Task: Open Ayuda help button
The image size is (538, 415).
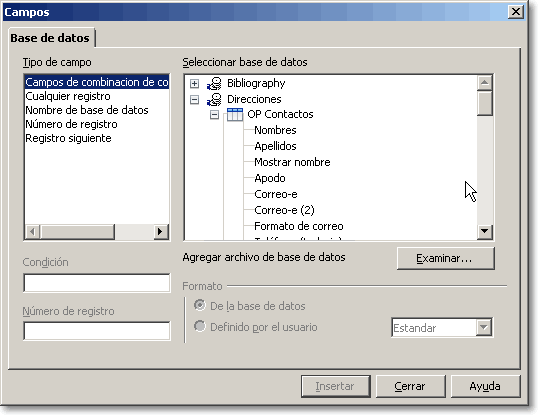Action: click(x=485, y=386)
